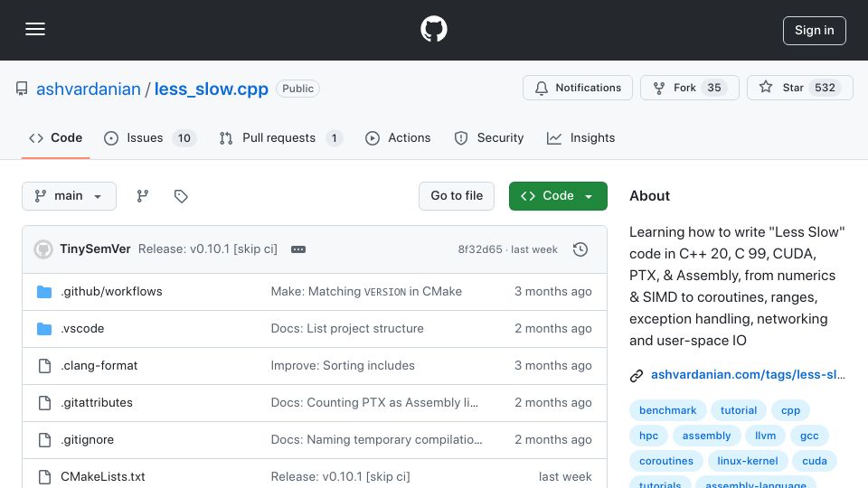The image size is (868, 488).
Task: Open CMakeLists.txt row commit 'Release: v0.10.1'
Action: (341, 477)
